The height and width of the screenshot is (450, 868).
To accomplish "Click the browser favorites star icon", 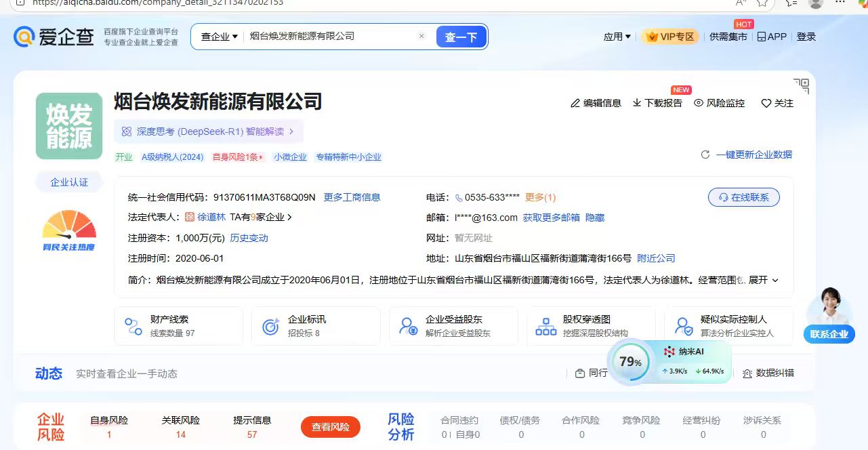I will 762,3.
